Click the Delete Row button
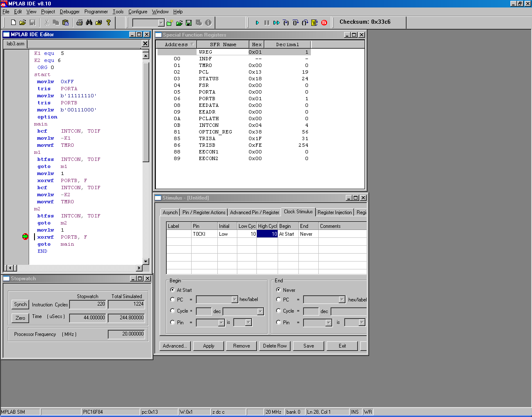 [275, 346]
